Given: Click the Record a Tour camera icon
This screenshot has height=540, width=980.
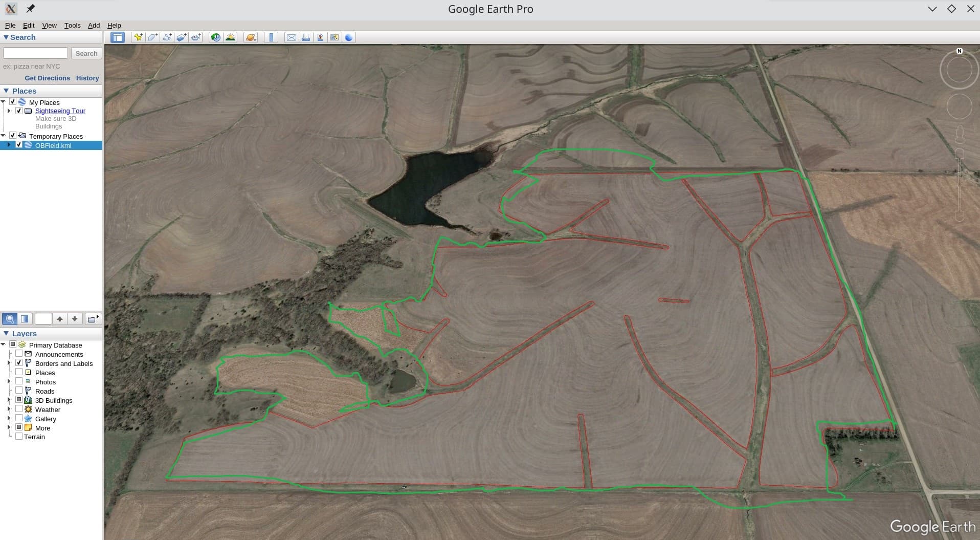Looking at the screenshot, I should pos(196,37).
